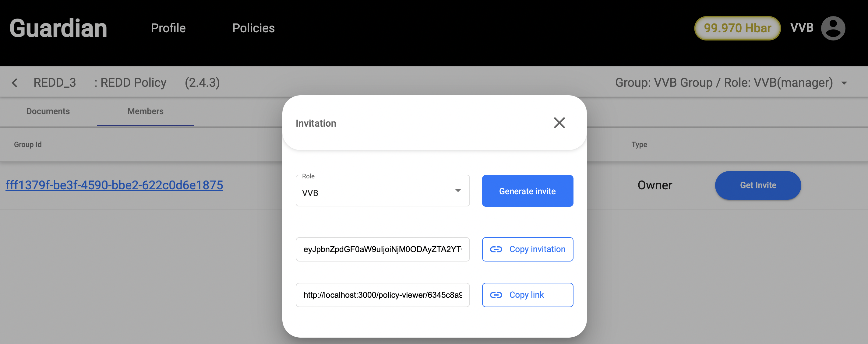
Task: Click the user account avatar icon
Action: (x=833, y=28)
